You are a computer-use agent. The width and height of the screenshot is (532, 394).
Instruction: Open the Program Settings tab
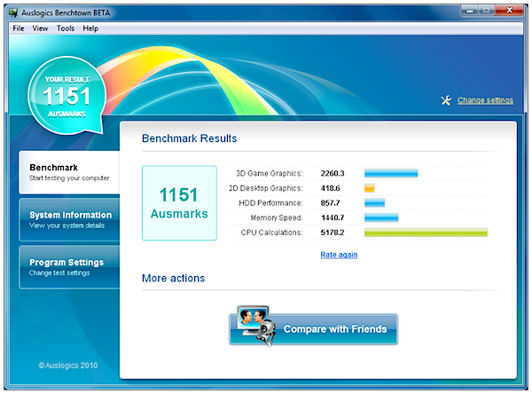pyautogui.click(x=69, y=267)
